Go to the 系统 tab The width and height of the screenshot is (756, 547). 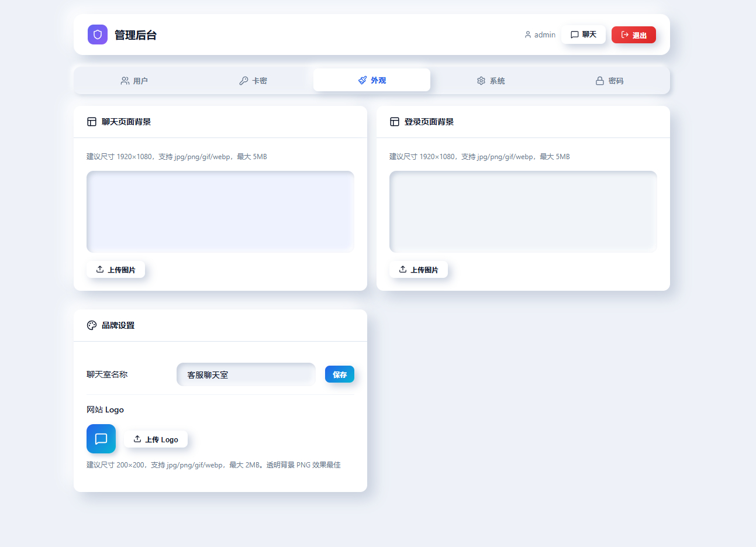tap(491, 81)
